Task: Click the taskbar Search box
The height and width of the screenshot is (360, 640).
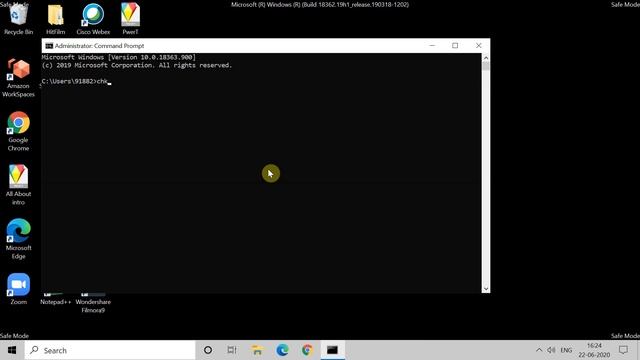Action: [x=110, y=350]
